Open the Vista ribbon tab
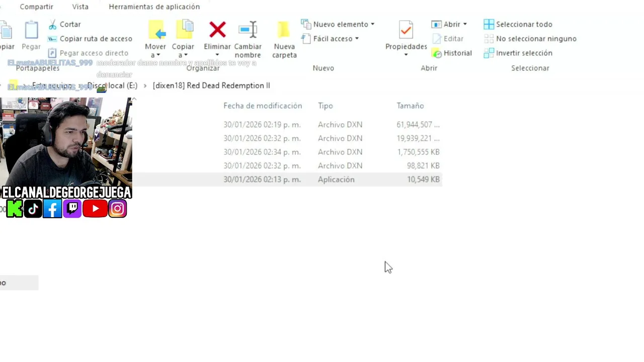This screenshot has height=362, width=644. coord(80,7)
